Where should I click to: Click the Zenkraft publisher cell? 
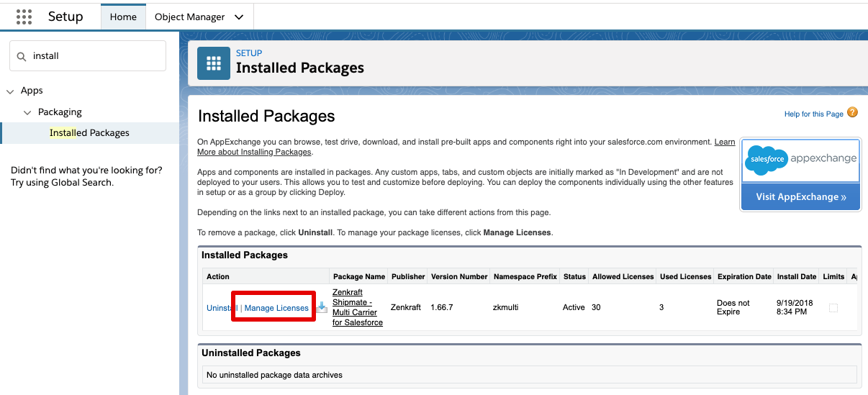coord(405,308)
